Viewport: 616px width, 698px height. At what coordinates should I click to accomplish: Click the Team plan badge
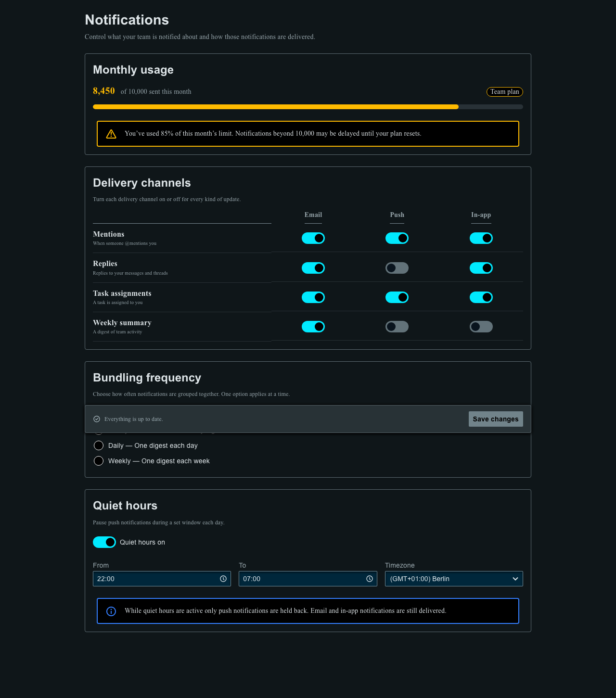point(505,92)
